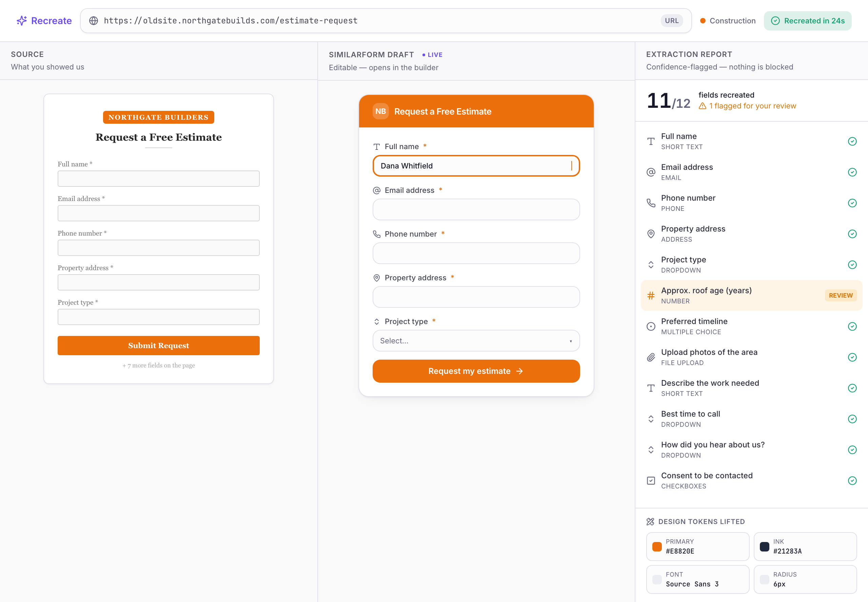Click paperclip icon on Upload photos row
The width and height of the screenshot is (868, 602).
(x=651, y=357)
